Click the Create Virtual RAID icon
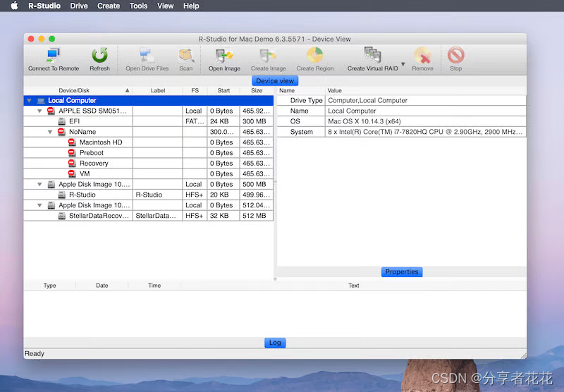 [372, 56]
